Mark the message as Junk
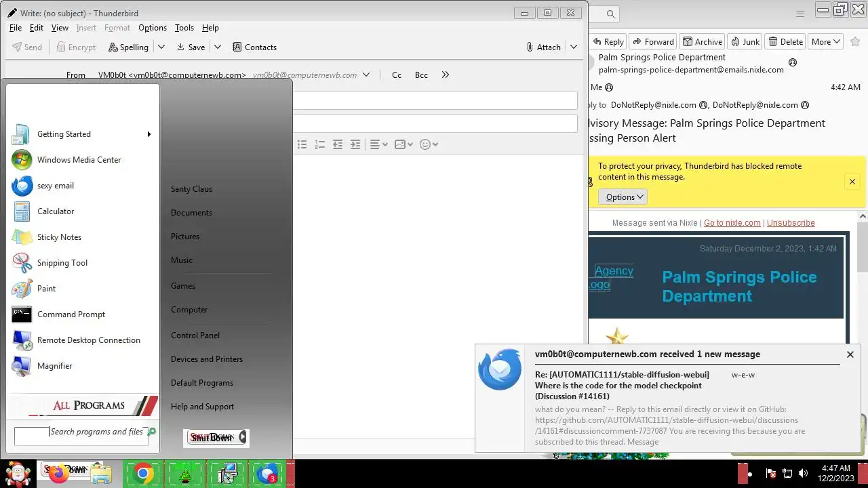 (745, 41)
